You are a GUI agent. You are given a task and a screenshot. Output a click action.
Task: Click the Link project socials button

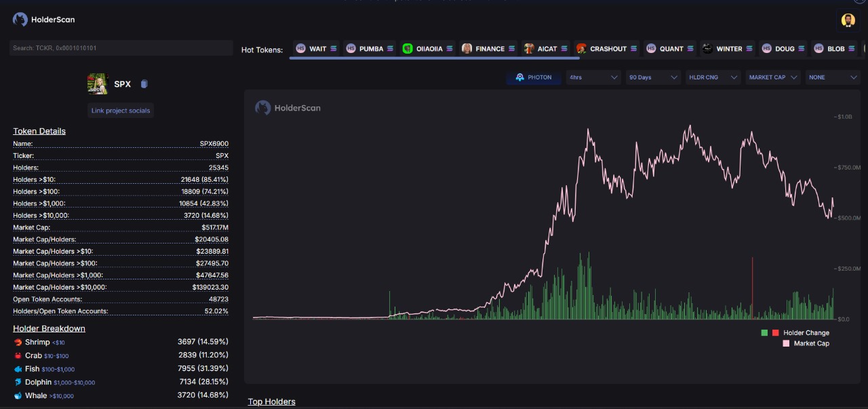pos(121,111)
